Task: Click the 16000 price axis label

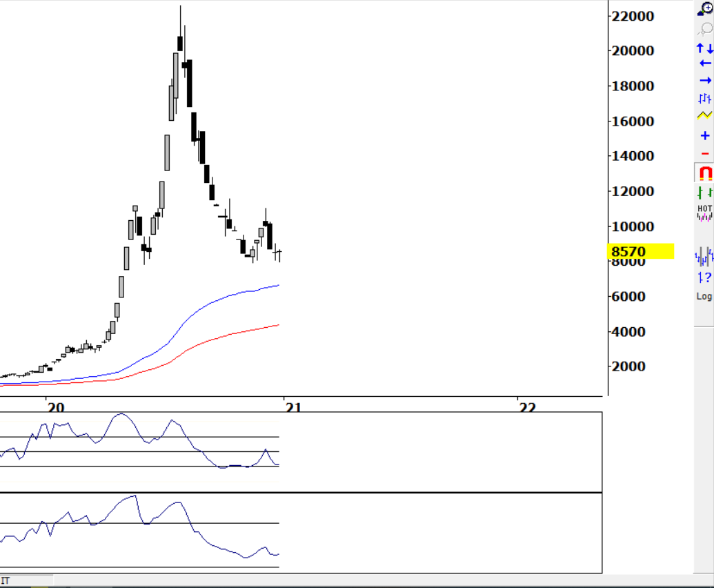Action: [633, 121]
